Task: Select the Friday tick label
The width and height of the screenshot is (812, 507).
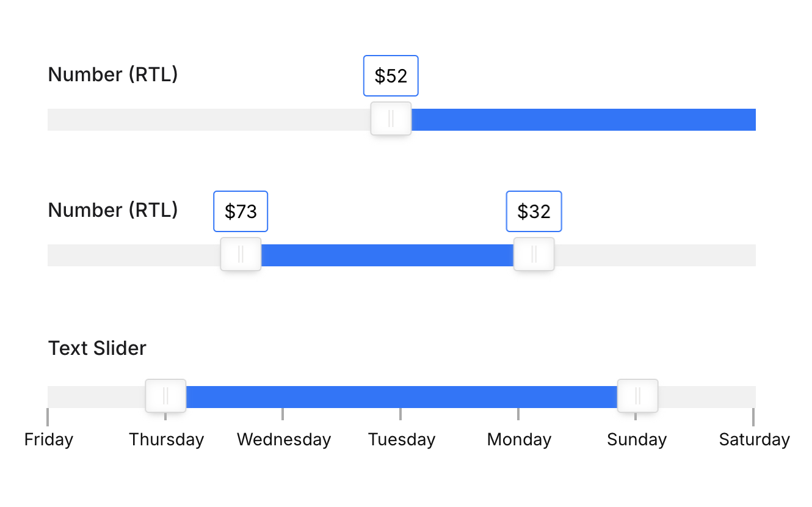Action: pyautogui.click(x=49, y=439)
